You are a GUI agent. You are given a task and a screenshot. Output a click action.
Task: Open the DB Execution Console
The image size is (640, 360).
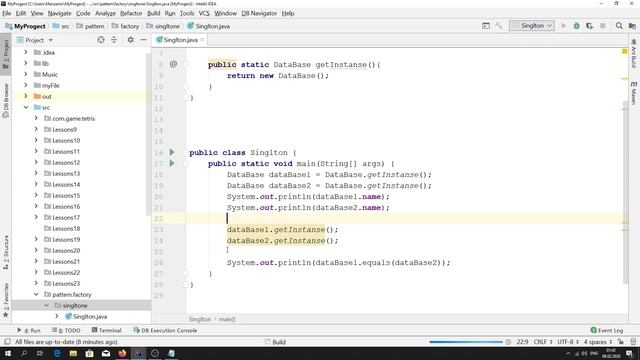[x=165, y=330]
